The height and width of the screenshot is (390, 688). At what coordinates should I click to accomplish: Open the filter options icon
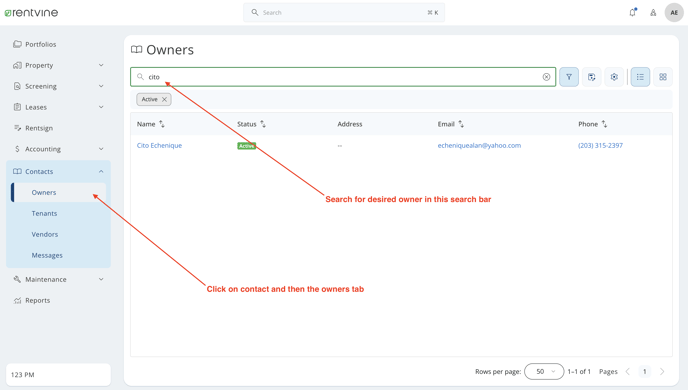(569, 77)
